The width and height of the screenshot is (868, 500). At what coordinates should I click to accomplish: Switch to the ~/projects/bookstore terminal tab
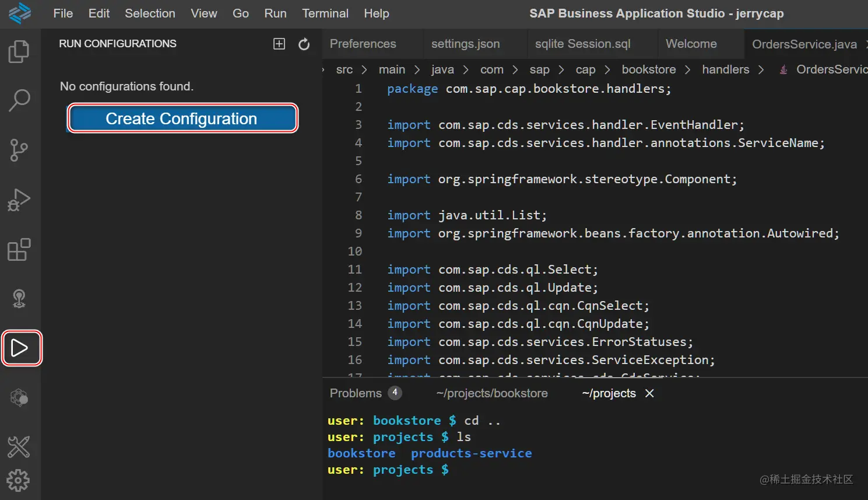coord(491,393)
